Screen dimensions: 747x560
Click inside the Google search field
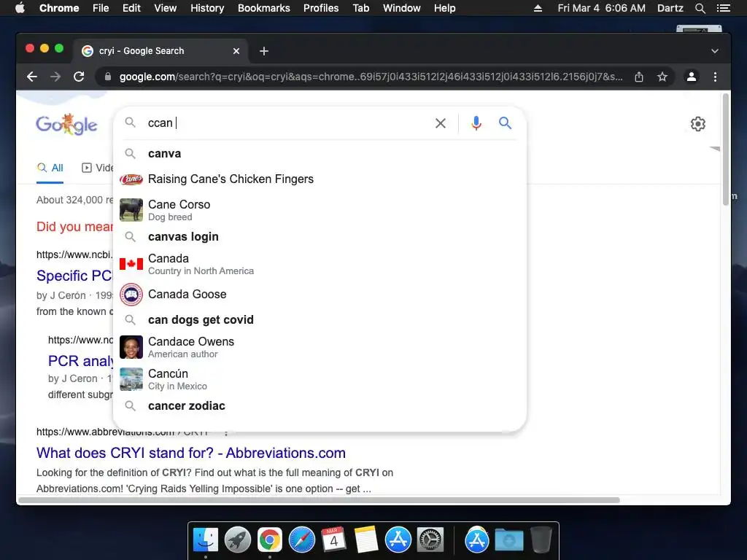point(286,122)
